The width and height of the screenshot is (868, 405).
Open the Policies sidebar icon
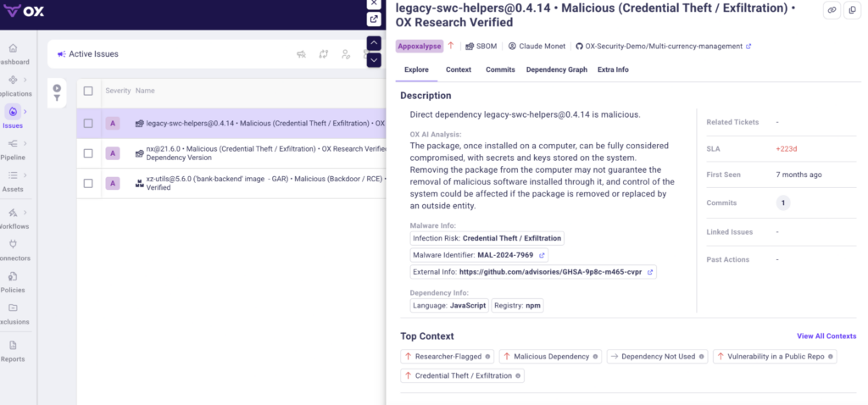13,276
